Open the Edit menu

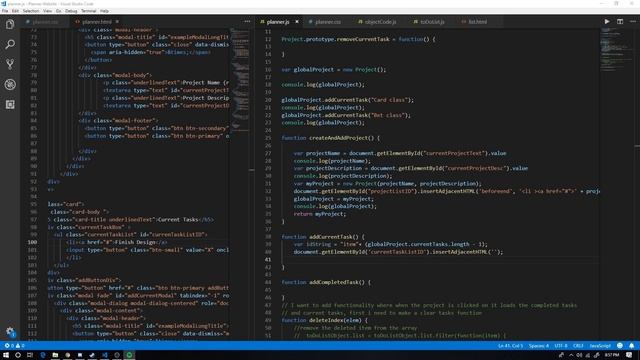coord(15,11)
